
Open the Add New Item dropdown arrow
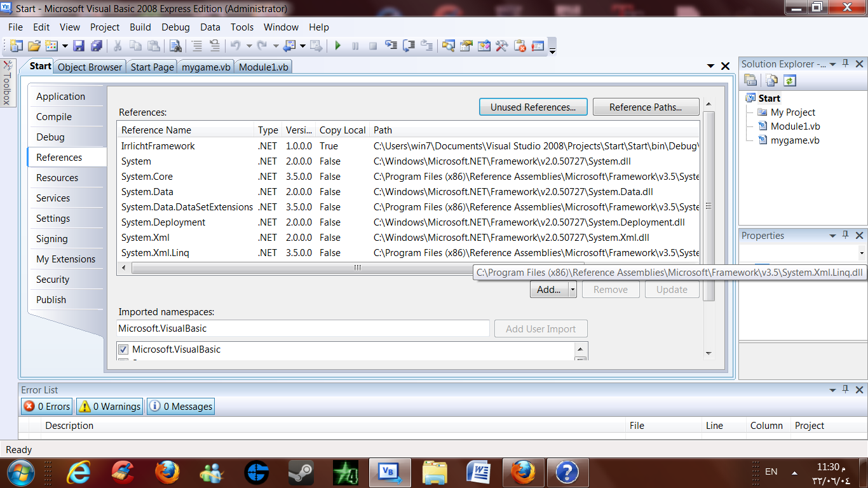(64, 46)
